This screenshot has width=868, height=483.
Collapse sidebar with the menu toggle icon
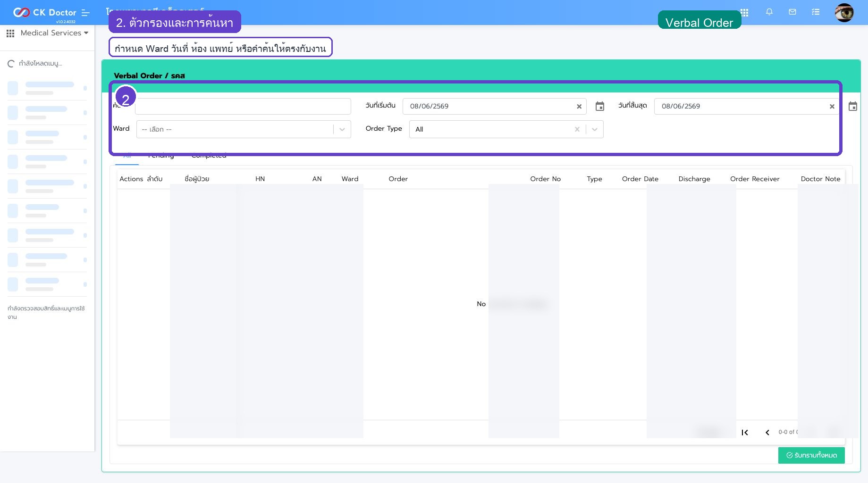[85, 13]
